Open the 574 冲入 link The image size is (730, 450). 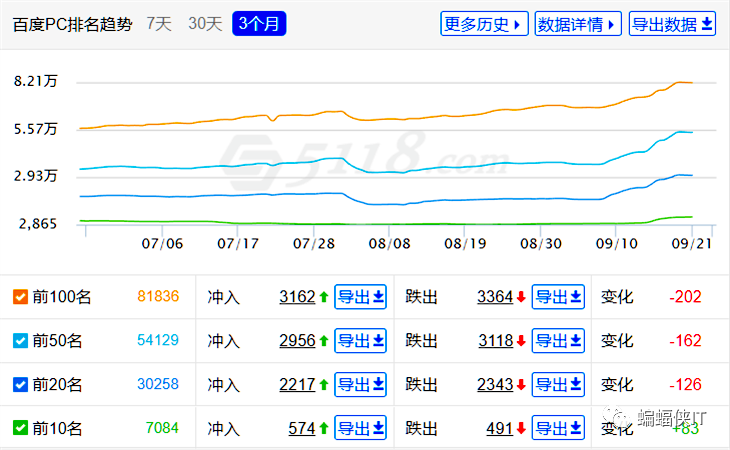pos(302,428)
